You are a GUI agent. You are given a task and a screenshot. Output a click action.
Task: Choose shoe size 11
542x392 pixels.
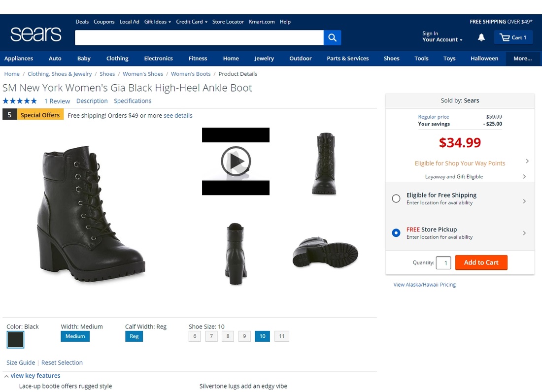(x=281, y=336)
